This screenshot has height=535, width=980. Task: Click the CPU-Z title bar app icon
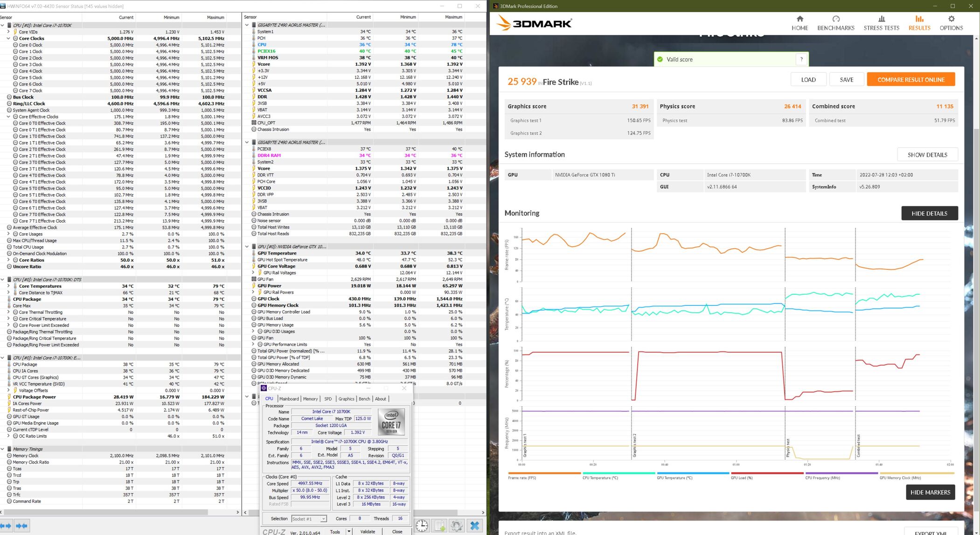tap(264, 388)
